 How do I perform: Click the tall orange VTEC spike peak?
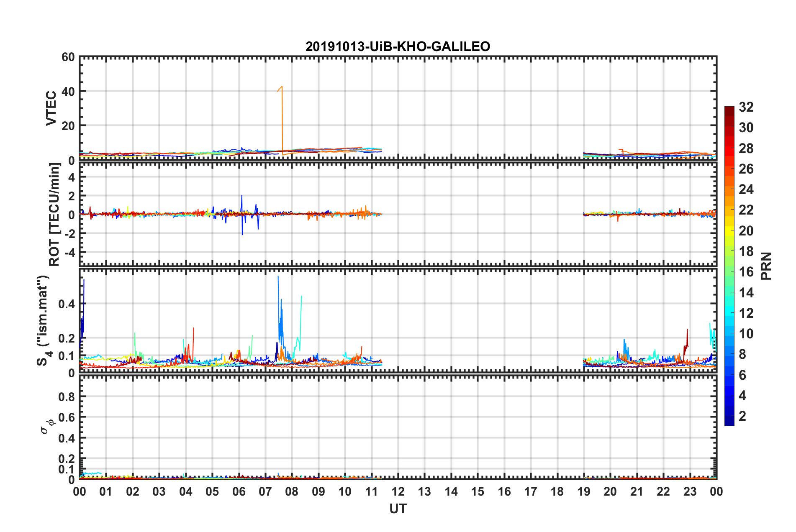pyautogui.click(x=282, y=87)
